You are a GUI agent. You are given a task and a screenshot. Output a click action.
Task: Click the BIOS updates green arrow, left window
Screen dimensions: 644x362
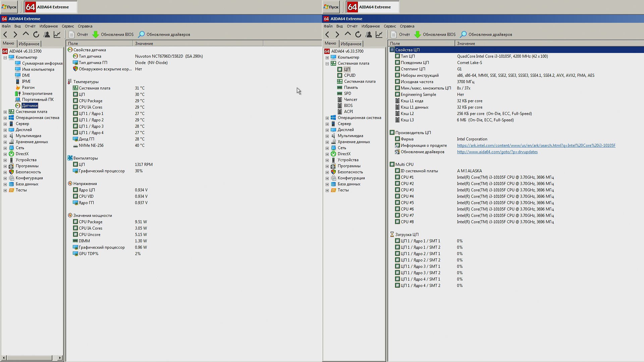(x=96, y=35)
